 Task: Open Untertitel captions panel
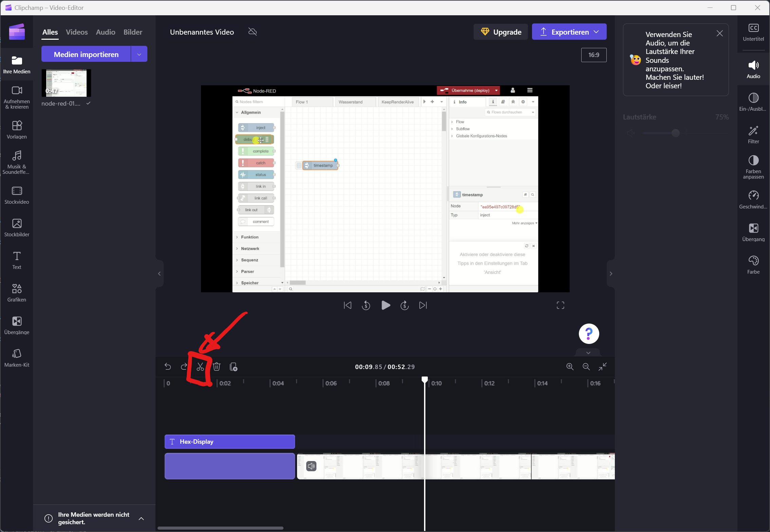click(x=753, y=33)
